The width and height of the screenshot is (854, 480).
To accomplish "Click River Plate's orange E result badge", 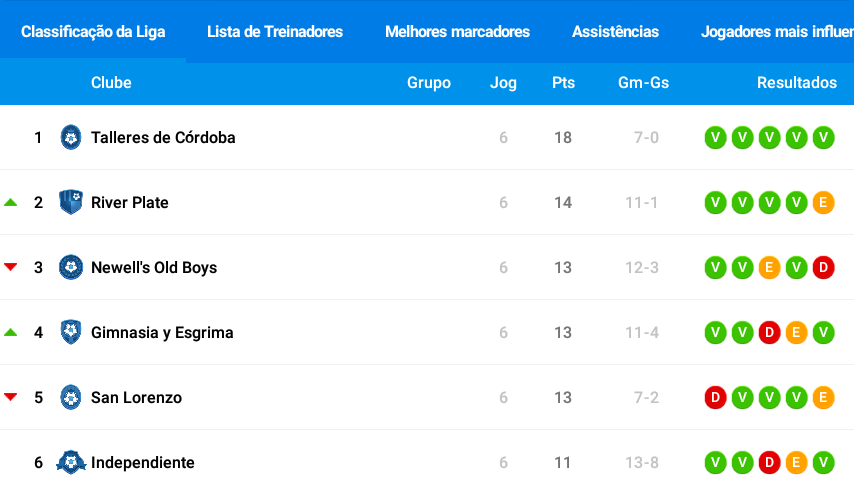I will [x=824, y=203].
